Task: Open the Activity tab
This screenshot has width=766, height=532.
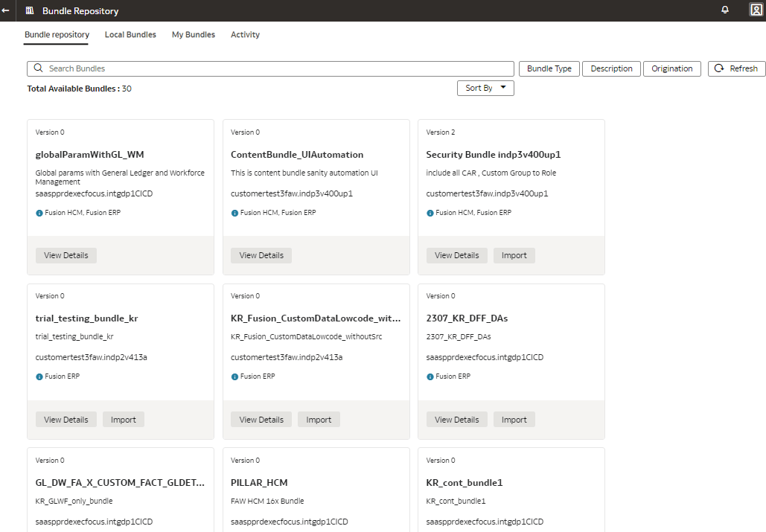Action: tap(245, 34)
